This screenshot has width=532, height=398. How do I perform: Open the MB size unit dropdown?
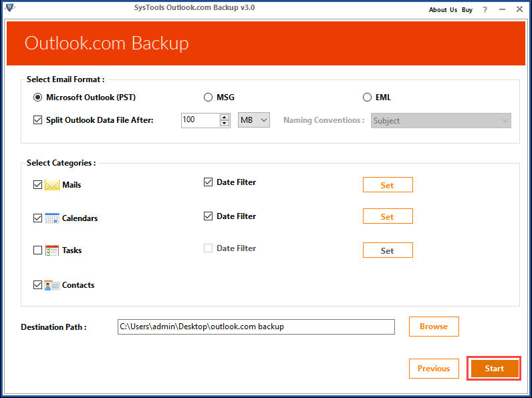pyautogui.click(x=254, y=120)
